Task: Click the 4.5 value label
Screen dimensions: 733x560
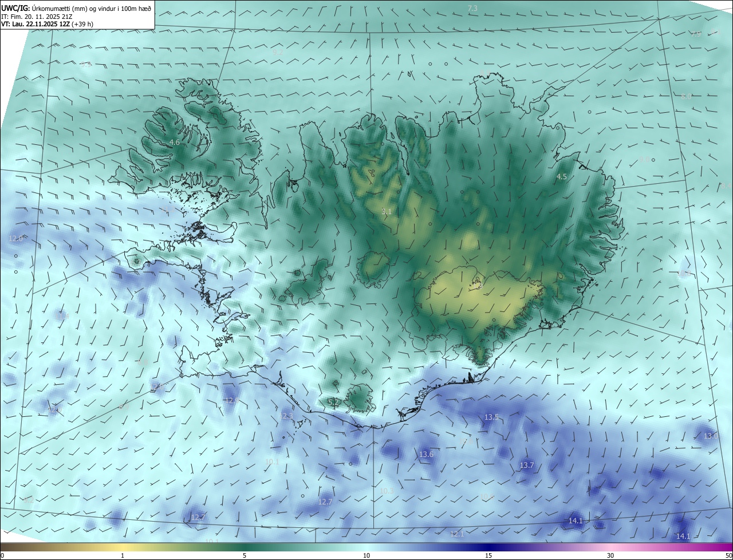Action: [562, 177]
